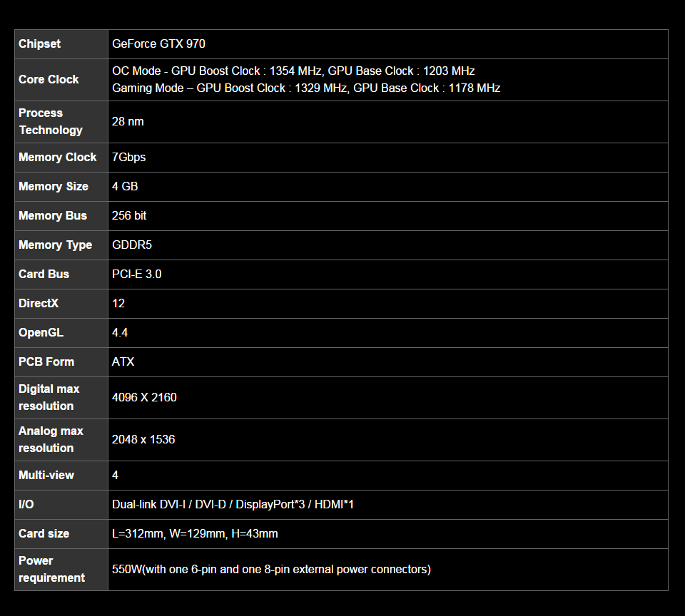Select the Multi-view value 4

click(116, 476)
